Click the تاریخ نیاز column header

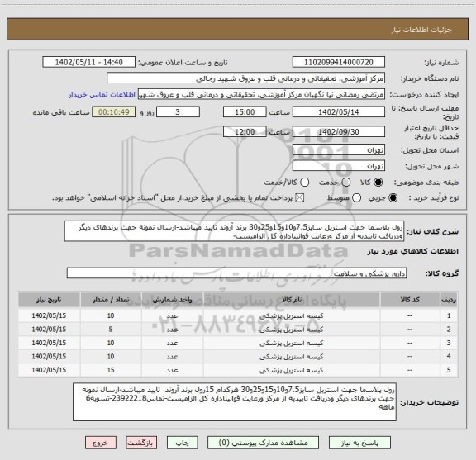(49, 300)
